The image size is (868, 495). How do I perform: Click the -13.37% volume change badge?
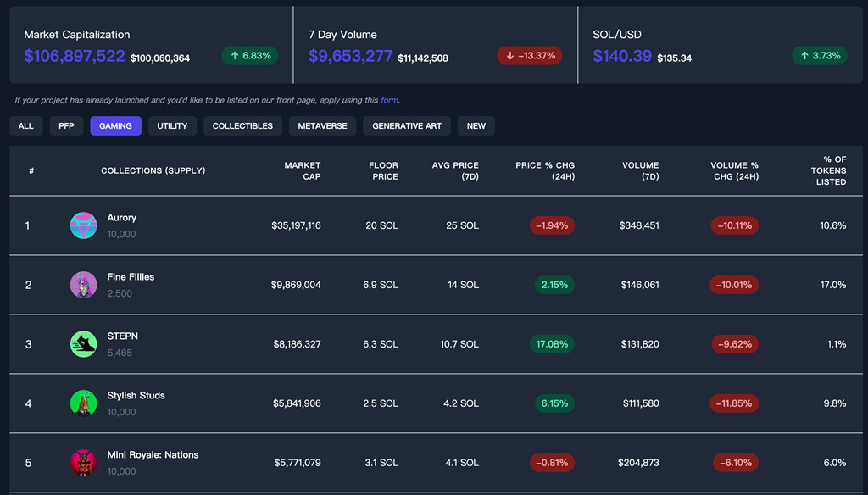click(530, 55)
